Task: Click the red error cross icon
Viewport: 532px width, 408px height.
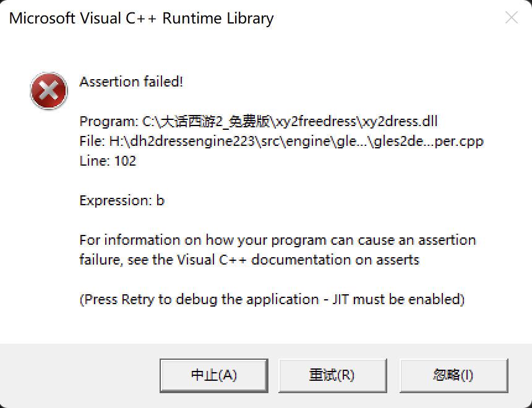Action: coord(49,90)
